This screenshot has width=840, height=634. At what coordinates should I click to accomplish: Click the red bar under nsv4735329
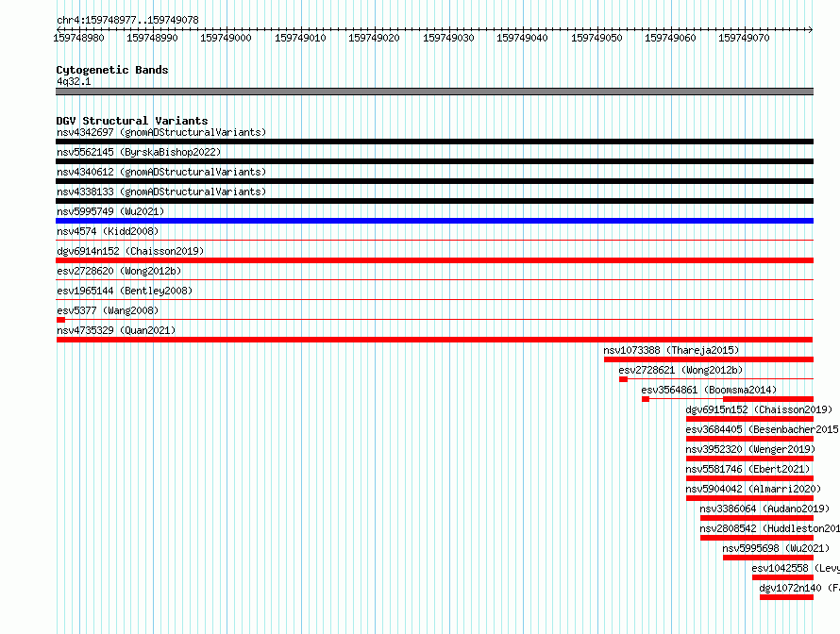434,340
